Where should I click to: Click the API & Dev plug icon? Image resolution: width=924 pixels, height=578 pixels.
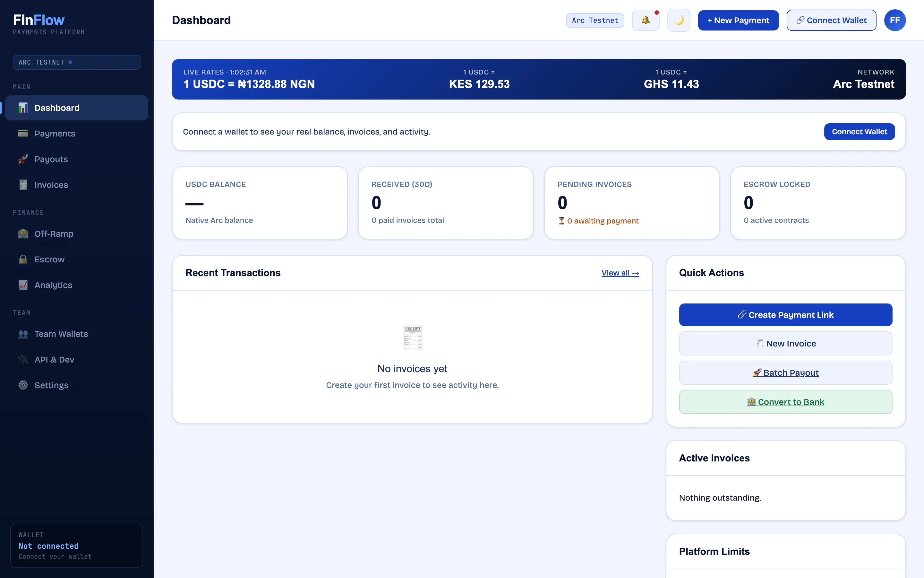point(23,359)
